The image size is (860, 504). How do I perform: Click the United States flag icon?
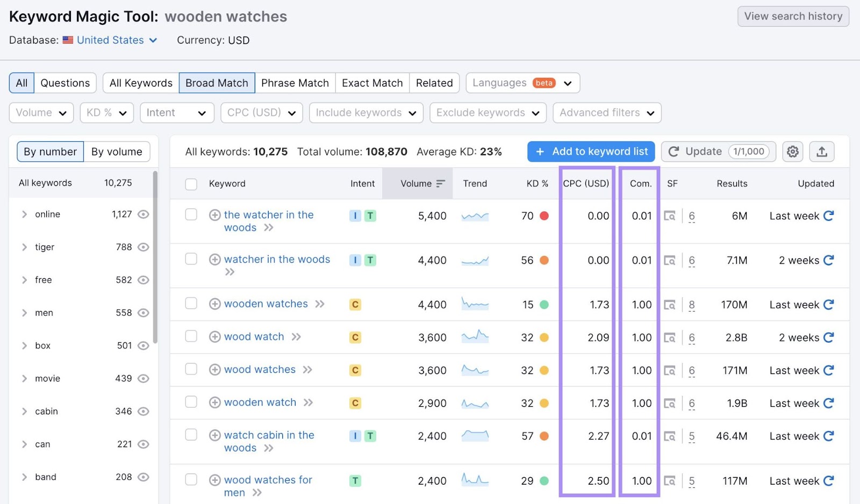click(x=67, y=40)
